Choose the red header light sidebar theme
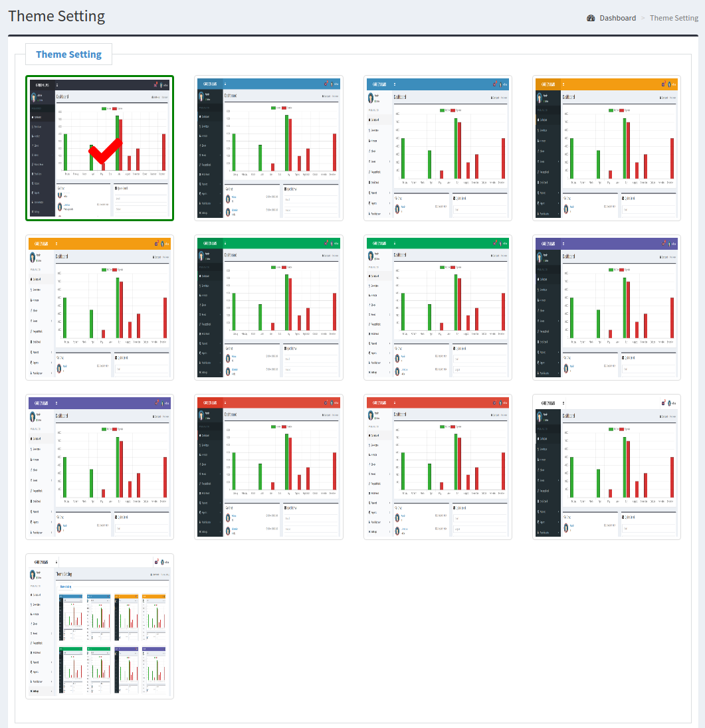Screen dimensions: 705x728 438,467
